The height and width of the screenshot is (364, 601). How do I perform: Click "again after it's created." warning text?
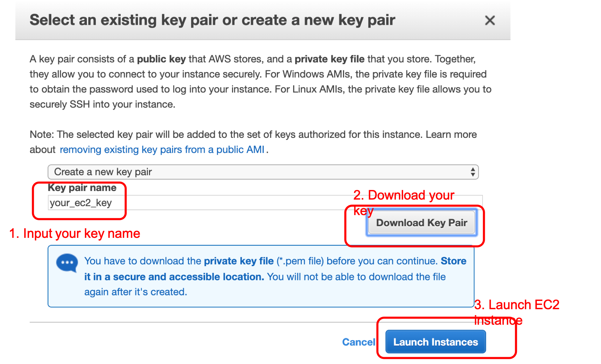pos(136,292)
